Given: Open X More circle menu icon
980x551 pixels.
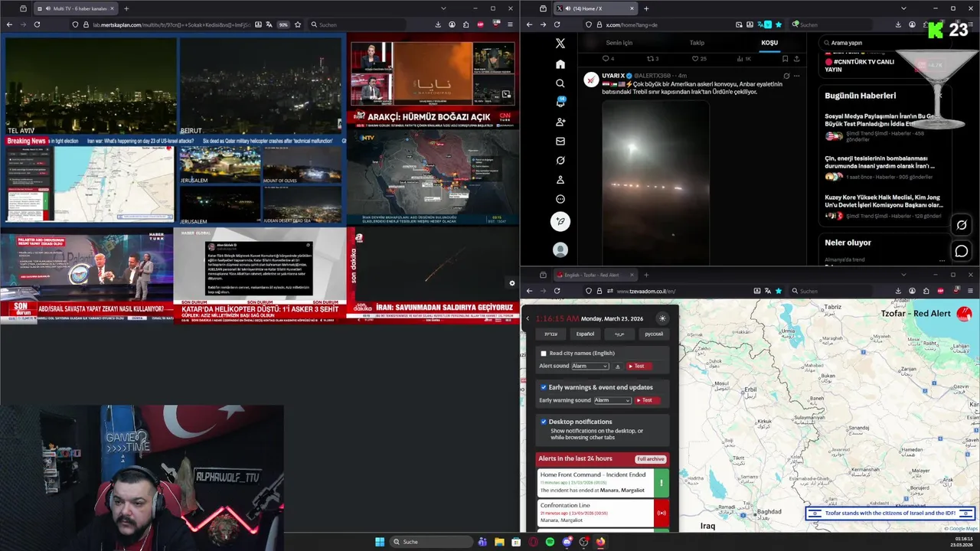Looking at the screenshot, I should coord(560,199).
